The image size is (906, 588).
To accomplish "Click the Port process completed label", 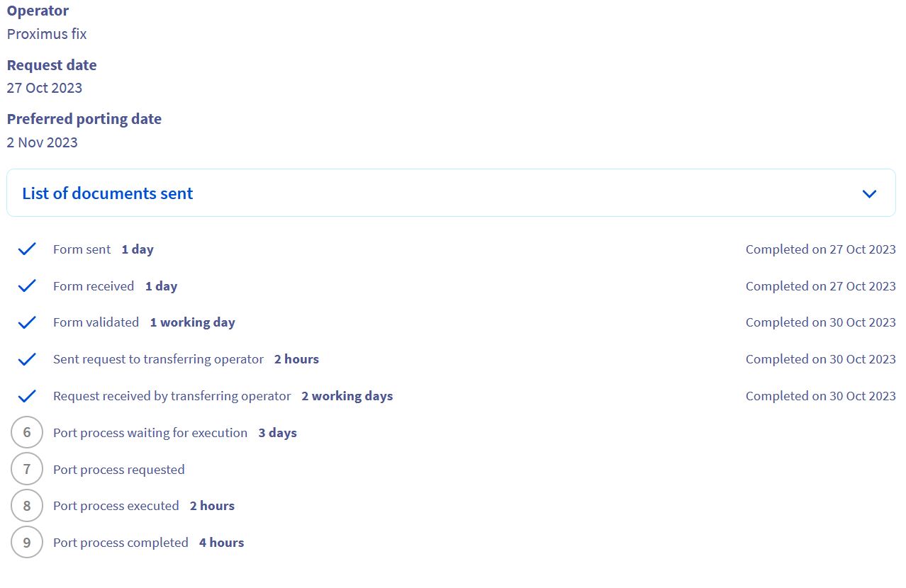I will coord(121,543).
